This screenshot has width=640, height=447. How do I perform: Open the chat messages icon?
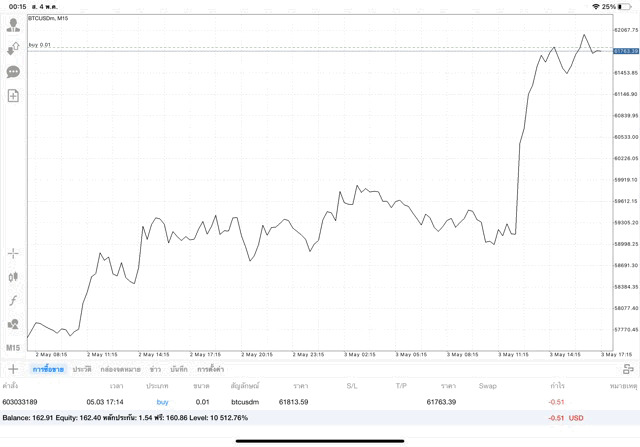(13, 72)
